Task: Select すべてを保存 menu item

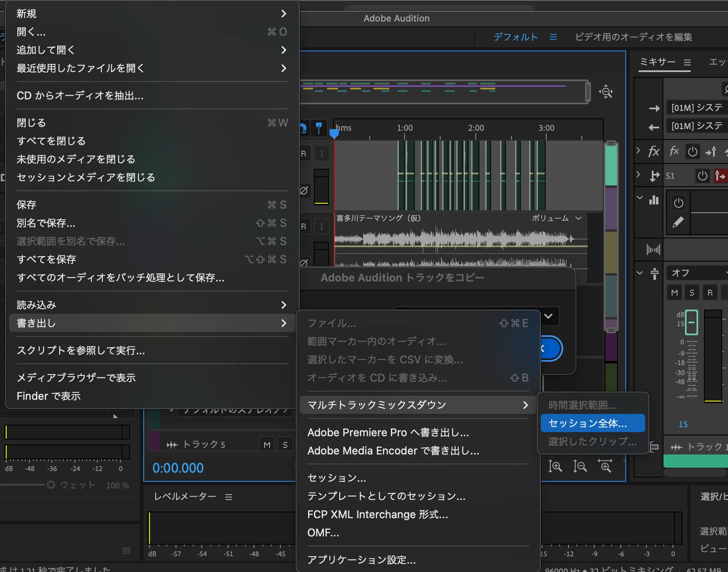Action: click(x=152, y=260)
